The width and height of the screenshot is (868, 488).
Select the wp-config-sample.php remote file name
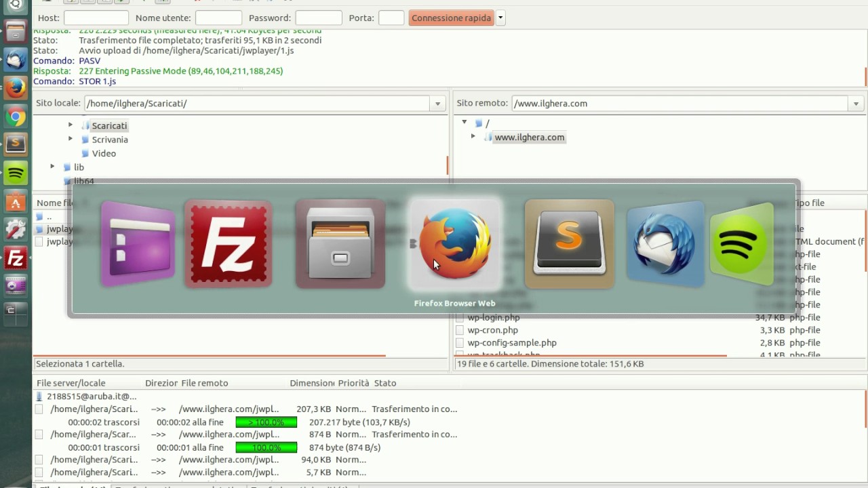tap(512, 343)
